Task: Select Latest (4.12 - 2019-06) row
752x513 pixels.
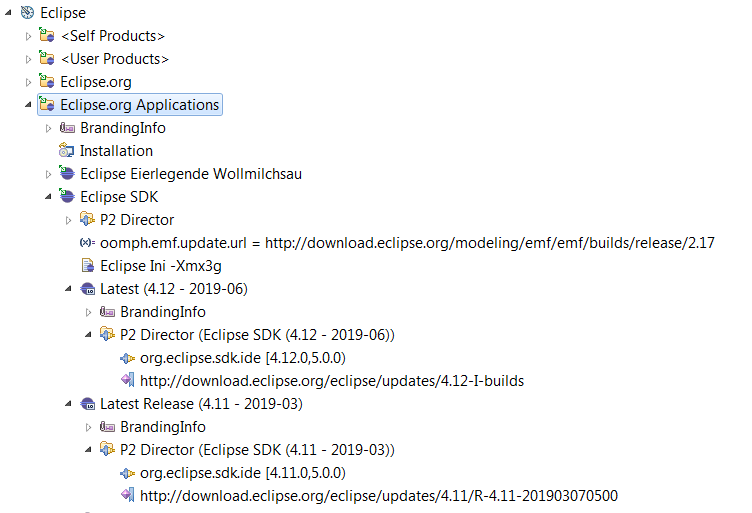Action: pos(174,289)
